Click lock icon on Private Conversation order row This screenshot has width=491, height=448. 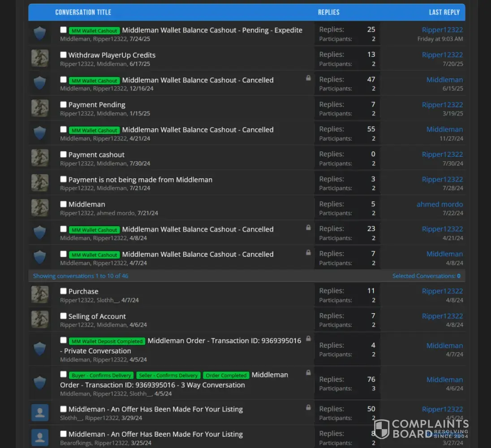click(x=308, y=339)
